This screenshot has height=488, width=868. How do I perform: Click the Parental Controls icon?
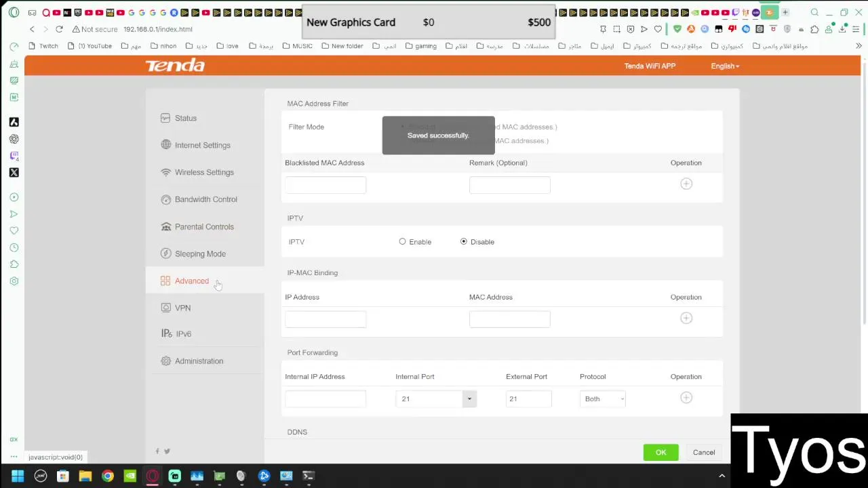tap(165, 226)
